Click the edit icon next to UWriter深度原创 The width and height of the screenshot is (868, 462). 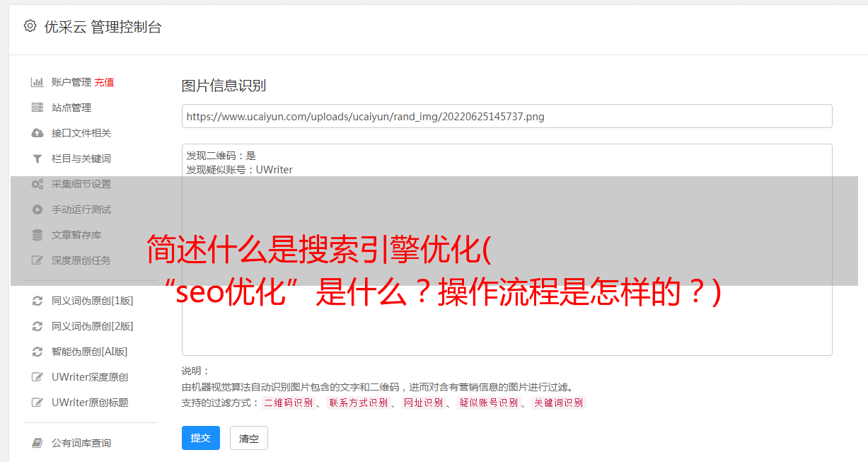(x=37, y=377)
